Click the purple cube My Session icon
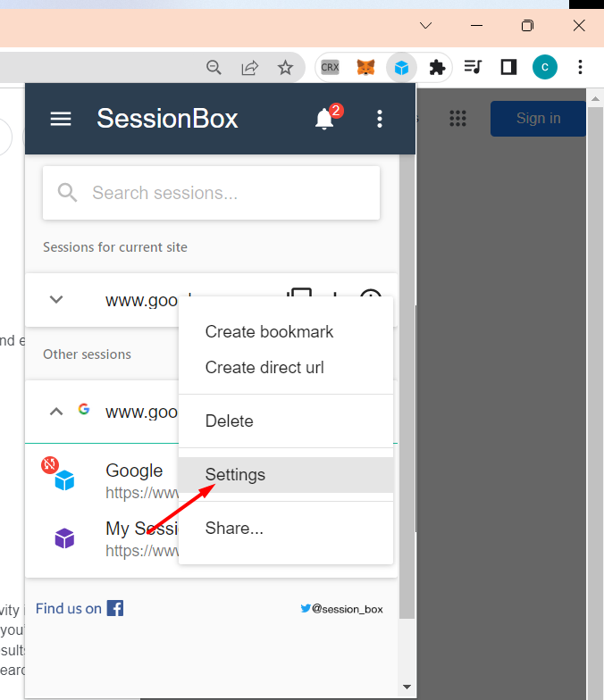The width and height of the screenshot is (604, 700). click(x=64, y=538)
